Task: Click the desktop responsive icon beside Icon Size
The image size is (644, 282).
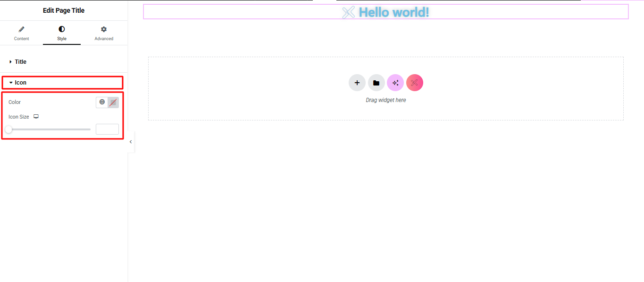Action: point(36,117)
